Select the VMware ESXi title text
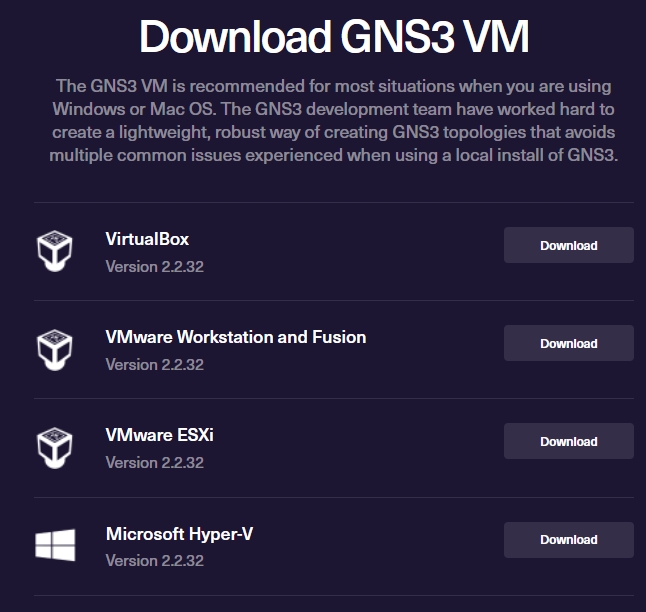646x612 pixels. [x=159, y=435]
